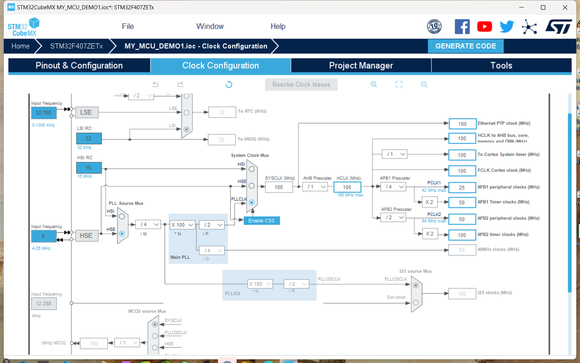The width and height of the screenshot is (580, 363).
Task: Click the circular reset clock icon
Action: click(229, 84)
